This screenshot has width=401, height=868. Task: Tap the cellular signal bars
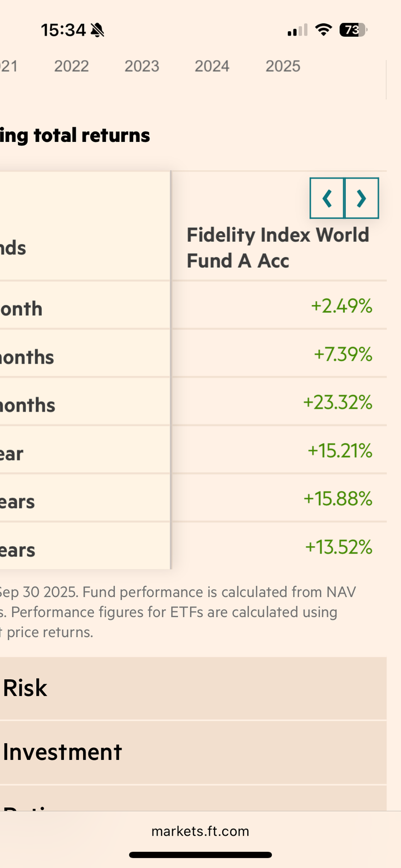(297, 30)
